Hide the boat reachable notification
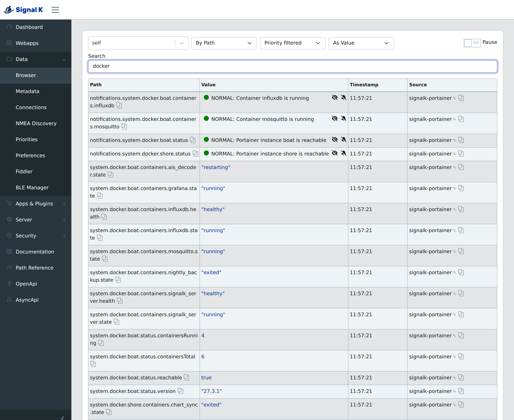The width and height of the screenshot is (514, 420). tap(335, 140)
